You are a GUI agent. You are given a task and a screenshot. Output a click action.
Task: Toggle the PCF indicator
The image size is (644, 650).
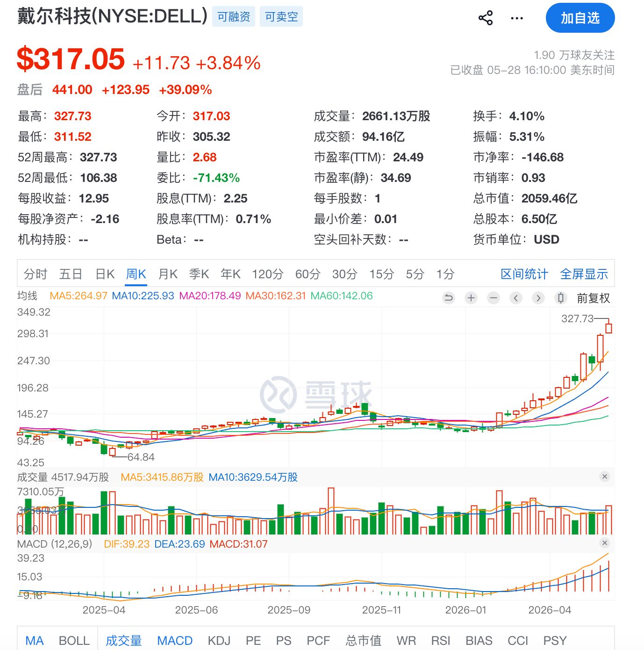318,641
